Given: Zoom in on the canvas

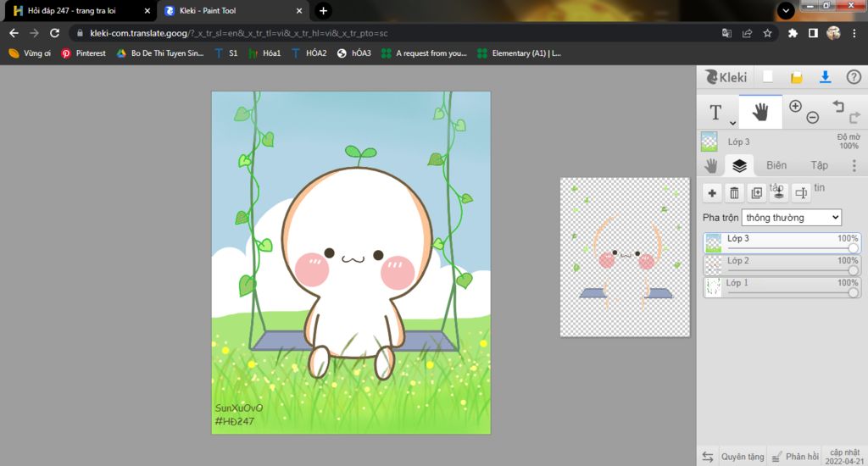Looking at the screenshot, I should coord(795,106).
